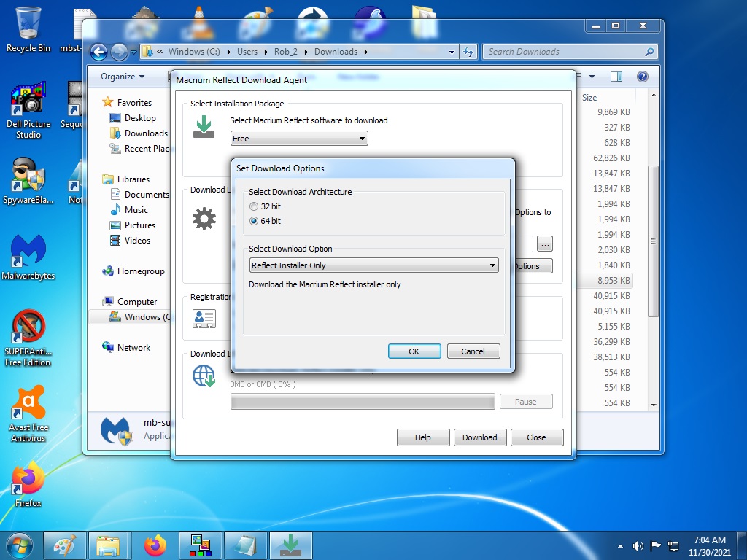The height and width of the screenshot is (560, 747).
Task: Click the Close button in Download Agent
Action: coord(536,437)
